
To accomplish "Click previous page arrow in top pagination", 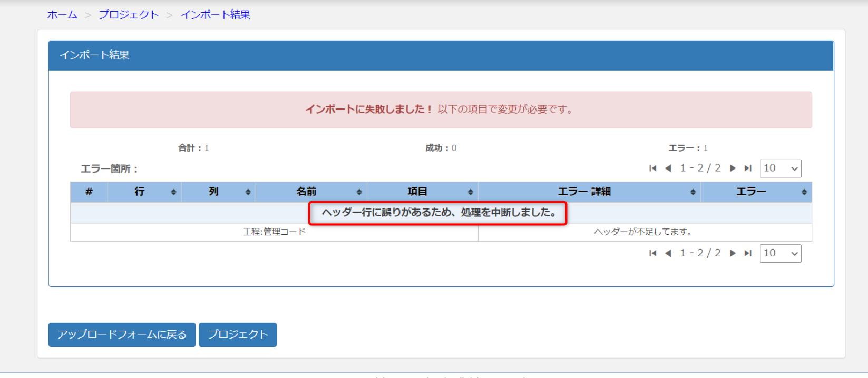I will click(668, 168).
